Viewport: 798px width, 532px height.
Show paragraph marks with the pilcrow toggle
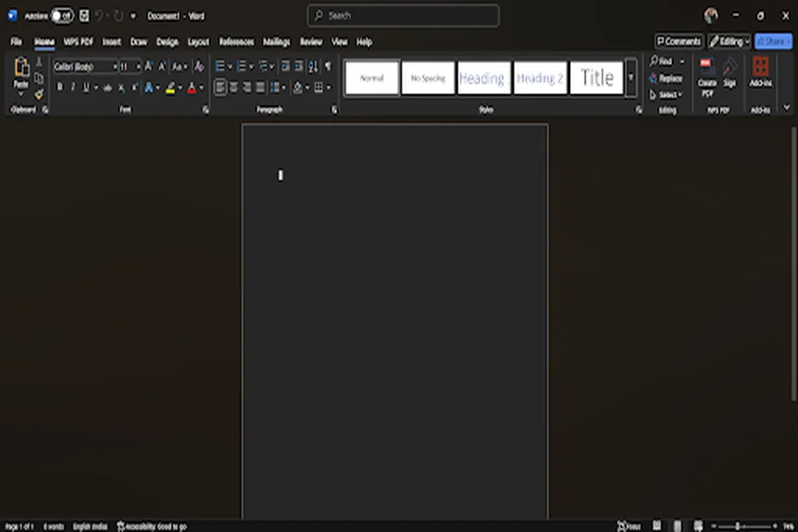point(328,66)
